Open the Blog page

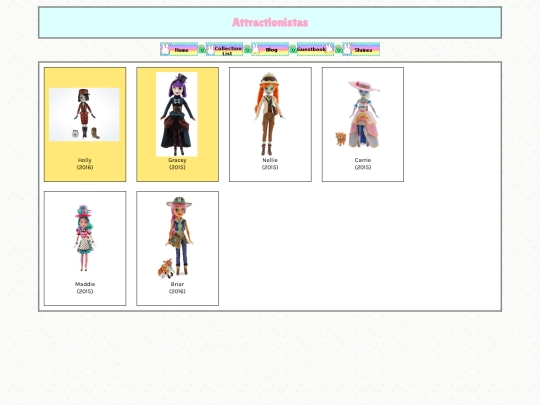[x=270, y=49]
